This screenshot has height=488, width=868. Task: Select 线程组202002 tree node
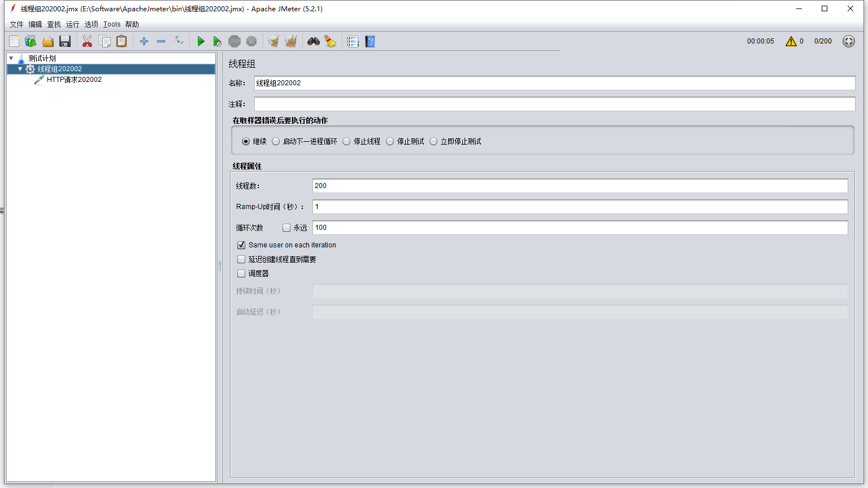coord(59,69)
